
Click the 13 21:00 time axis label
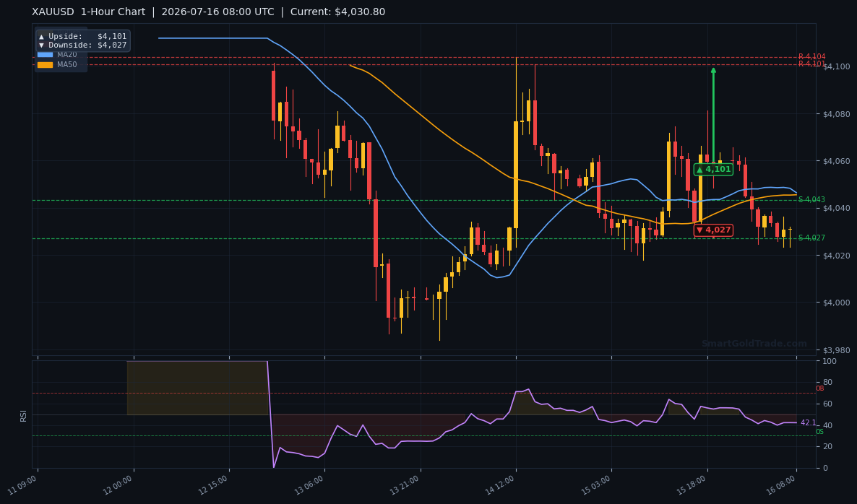[405, 485]
